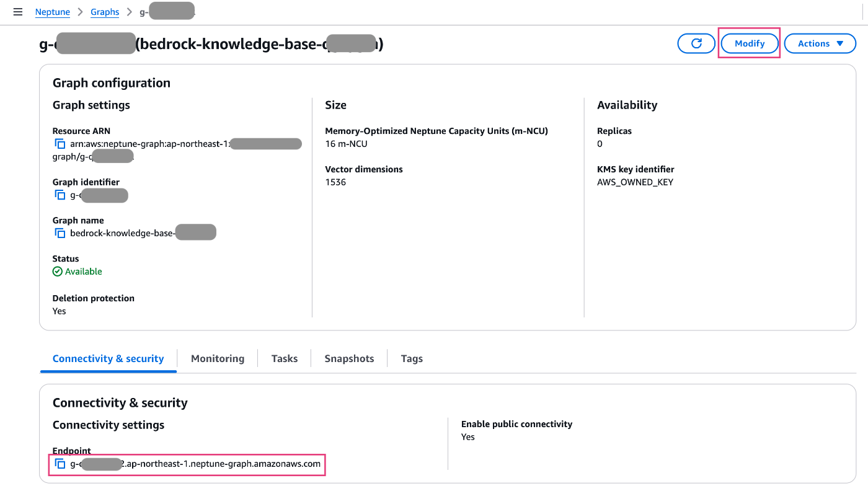Click the Modify button
Screen dimensions: 868x491
pos(750,43)
